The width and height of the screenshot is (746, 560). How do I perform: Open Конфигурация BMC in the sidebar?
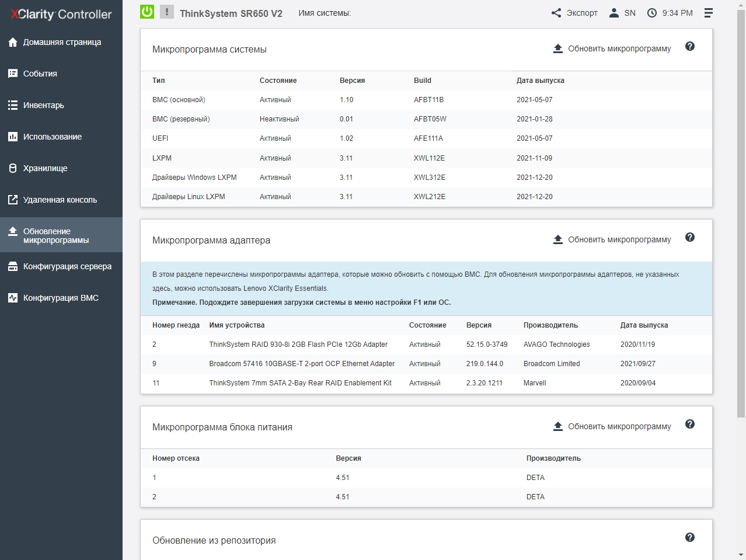[x=61, y=298]
